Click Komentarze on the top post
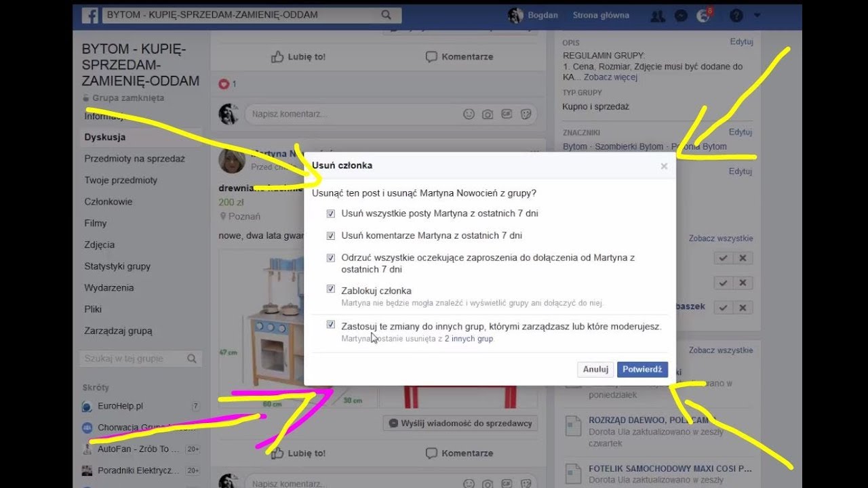This screenshot has width=868, height=488. click(459, 57)
